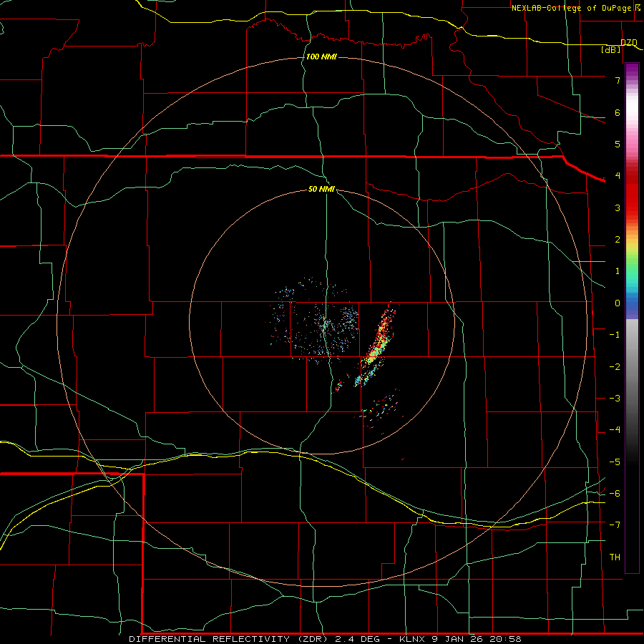Click the '3' value on the dB scale

pos(618,208)
